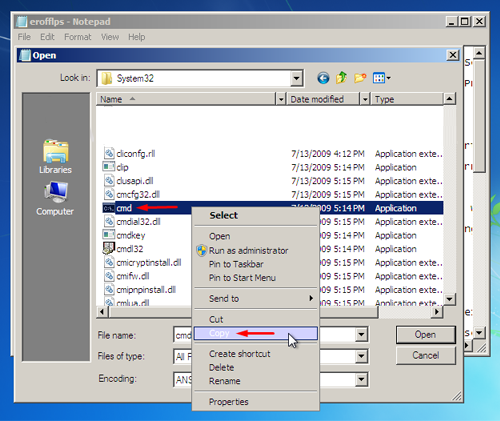This screenshot has height=421, width=500.
Task: Select the cmifw.dll file icon
Action: 109,276
